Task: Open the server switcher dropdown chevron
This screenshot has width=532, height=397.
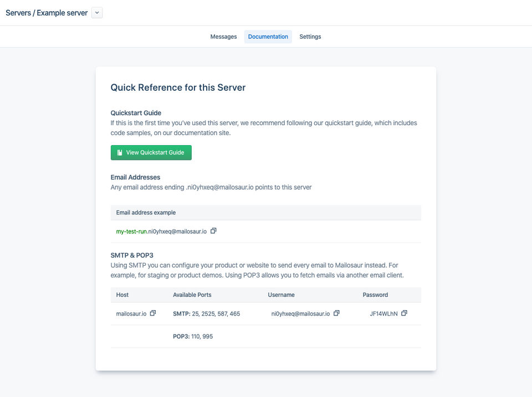Action: pos(97,13)
